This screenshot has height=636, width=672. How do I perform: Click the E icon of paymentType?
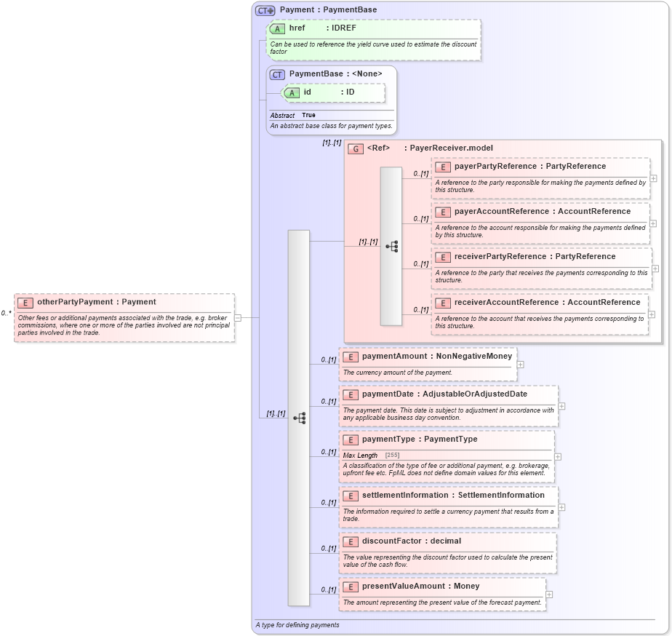coord(350,440)
